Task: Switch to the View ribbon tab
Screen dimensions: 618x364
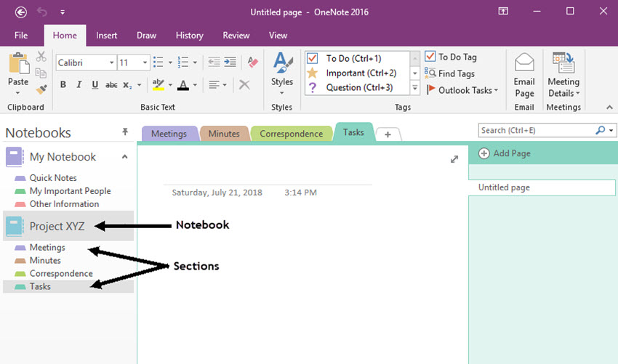Action: pos(278,36)
